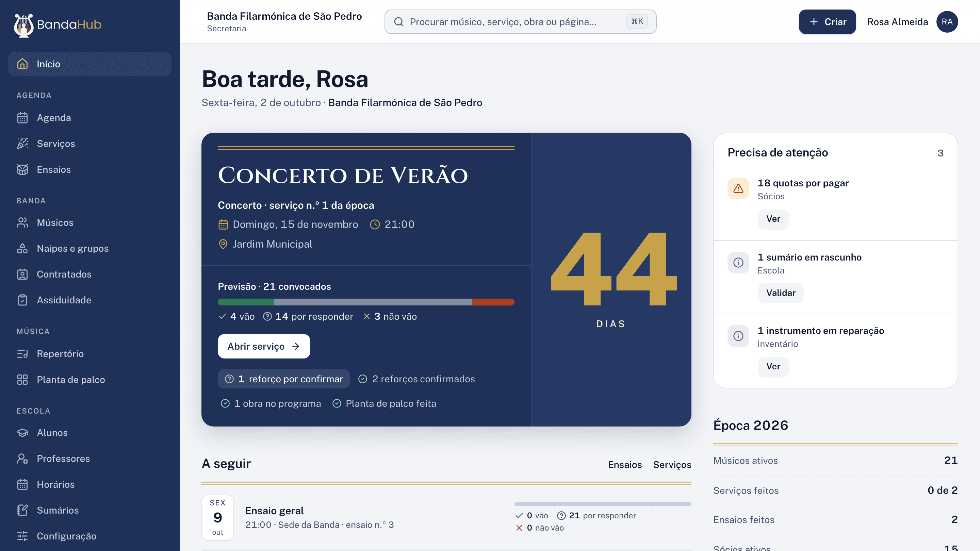Image resolution: width=980 pixels, height=551 pixels.
Task: Click 2 reforços confirmados label
Action: [423, 379]
